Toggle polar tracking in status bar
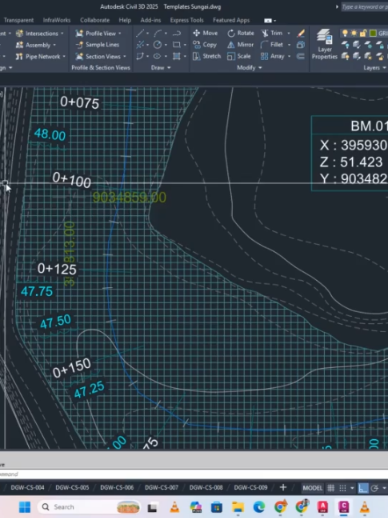Viewport: 388px width, 518px height. coord(375,488)
